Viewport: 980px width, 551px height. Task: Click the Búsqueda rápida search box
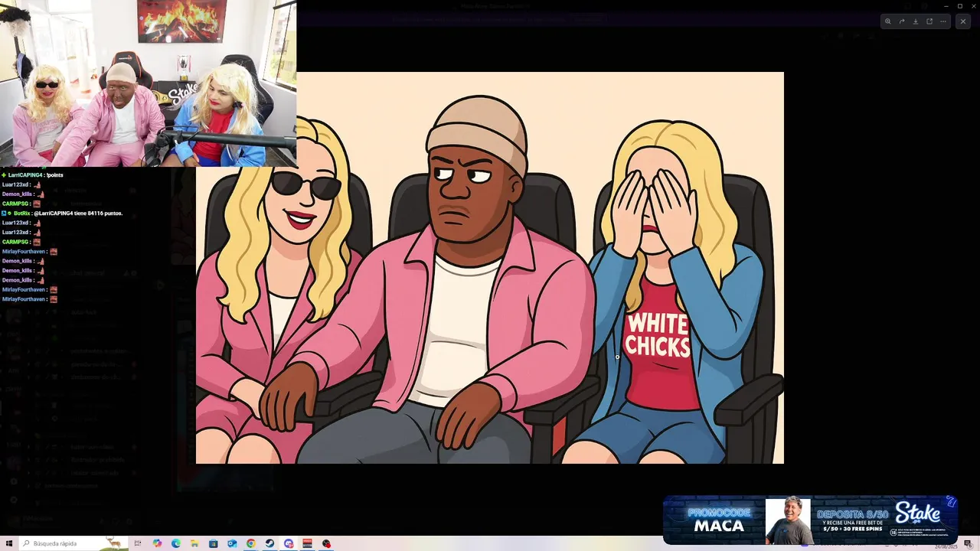point(73,543)
